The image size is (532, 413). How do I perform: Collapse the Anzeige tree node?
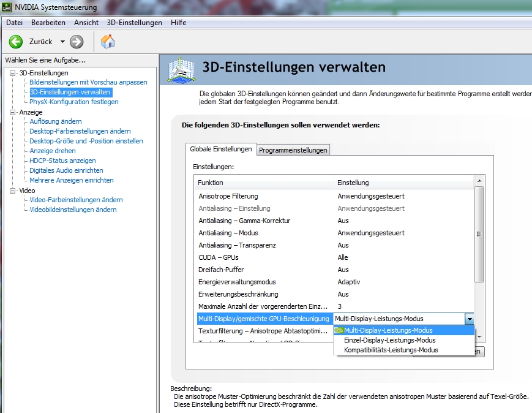13,112
